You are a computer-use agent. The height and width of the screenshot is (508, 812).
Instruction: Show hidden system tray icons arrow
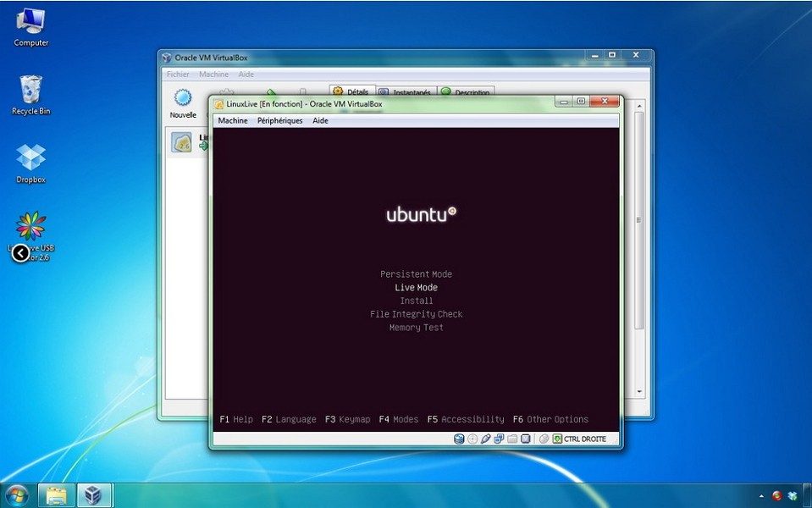click(x=761, y=496)
